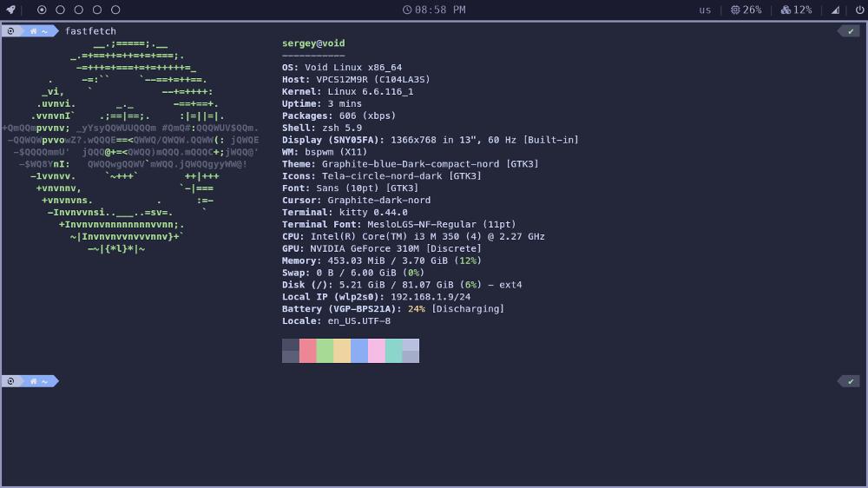Click the green color block in palette
The image size is (868, 488).
(x=325, y=351)
